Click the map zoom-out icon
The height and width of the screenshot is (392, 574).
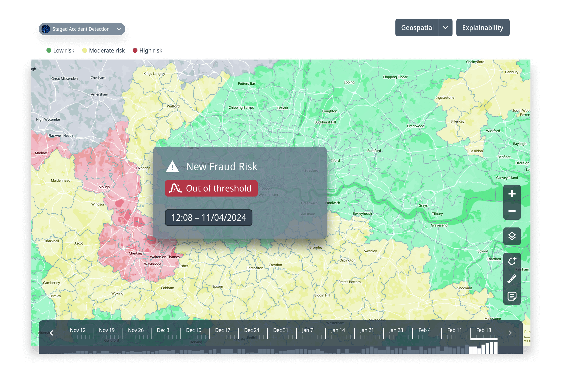click(x=512, y=211)
